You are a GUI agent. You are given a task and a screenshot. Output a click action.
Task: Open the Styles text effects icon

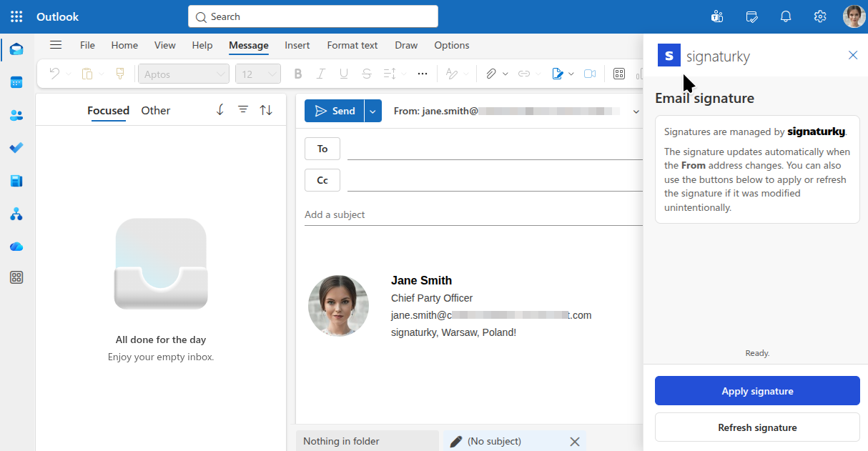point(452,74)
